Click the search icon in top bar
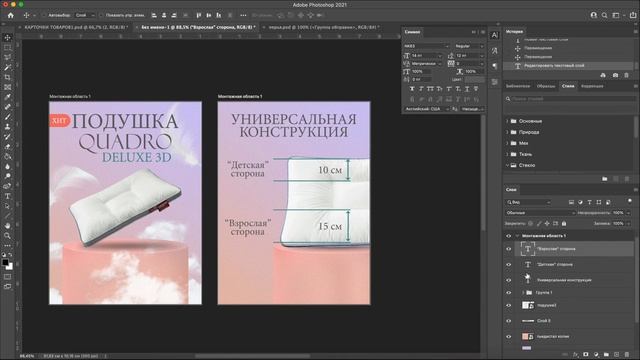The height and width of the screenshot is (360, 640). tap(604, 15)
